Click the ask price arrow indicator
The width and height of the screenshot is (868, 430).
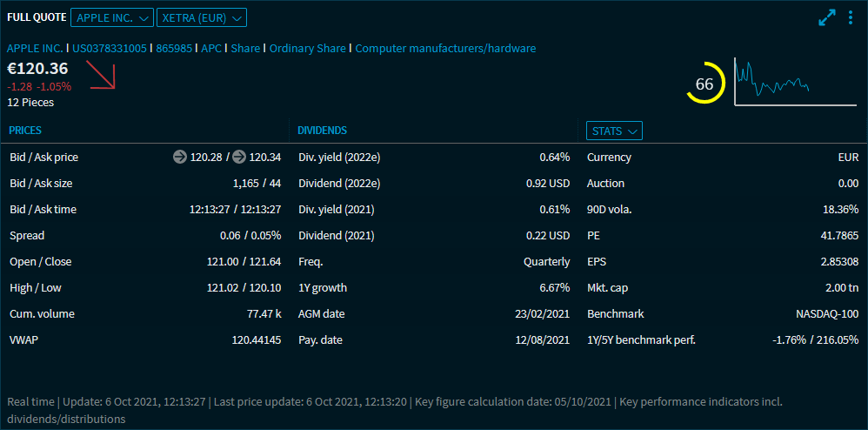pos(238,157)
